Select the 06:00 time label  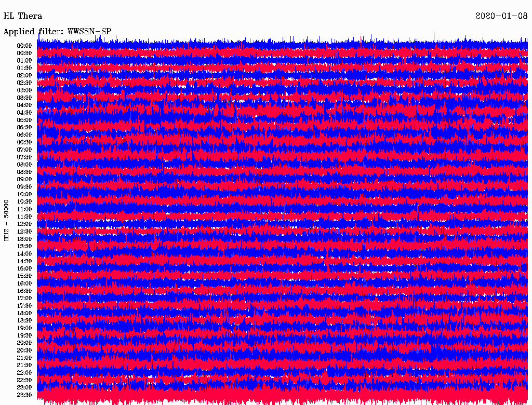click(24, 135)
